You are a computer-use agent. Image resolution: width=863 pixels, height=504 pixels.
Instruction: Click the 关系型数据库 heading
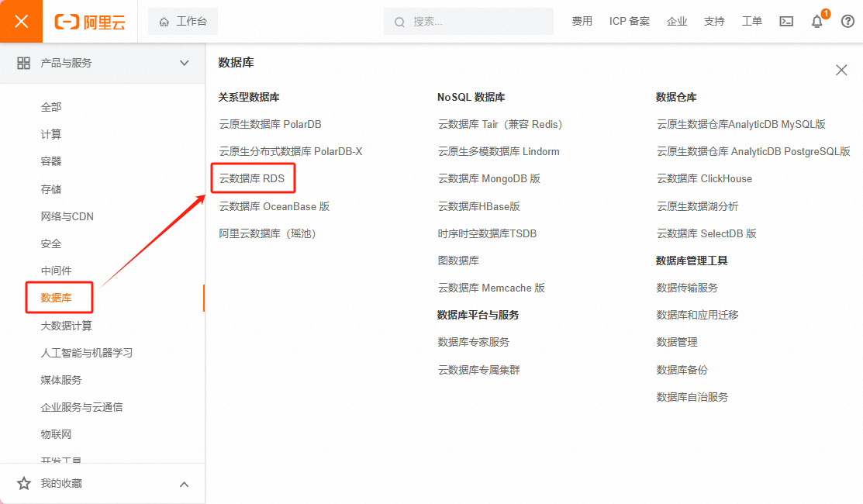coord(249,98)
